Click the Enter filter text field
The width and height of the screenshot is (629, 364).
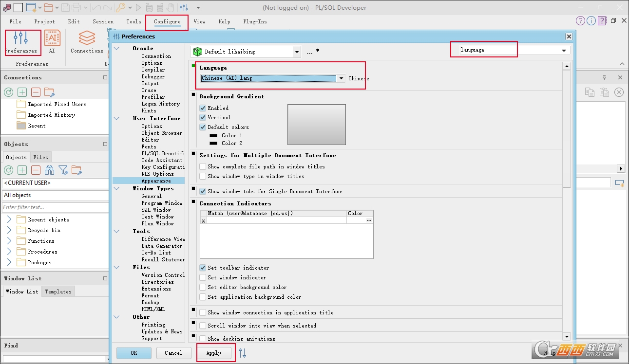[55, 207]
